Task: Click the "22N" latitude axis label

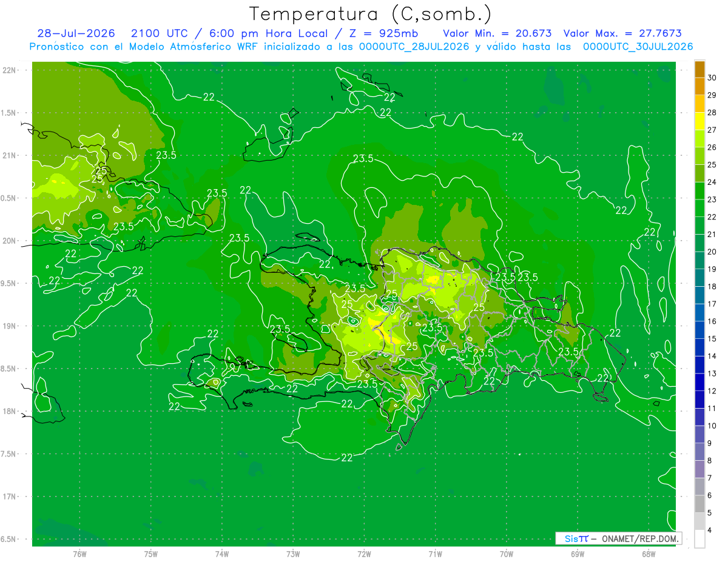Action: point(10,70)
